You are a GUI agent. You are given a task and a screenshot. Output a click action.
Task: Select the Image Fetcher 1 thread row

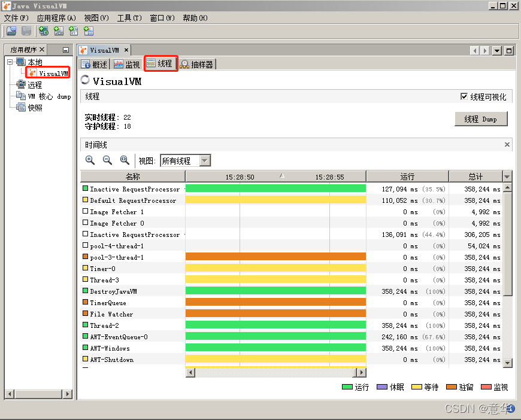pyautogui.click(x=292, y=212)
